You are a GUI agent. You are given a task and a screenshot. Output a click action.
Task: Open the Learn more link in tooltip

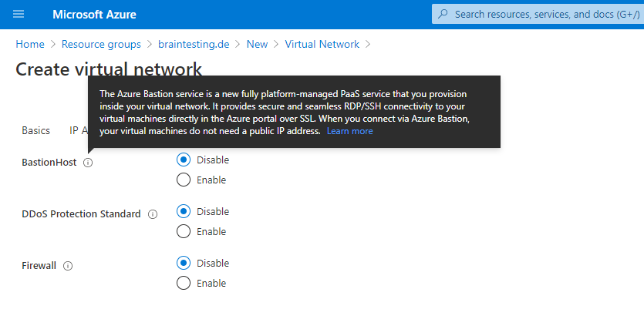pos(350,131)
